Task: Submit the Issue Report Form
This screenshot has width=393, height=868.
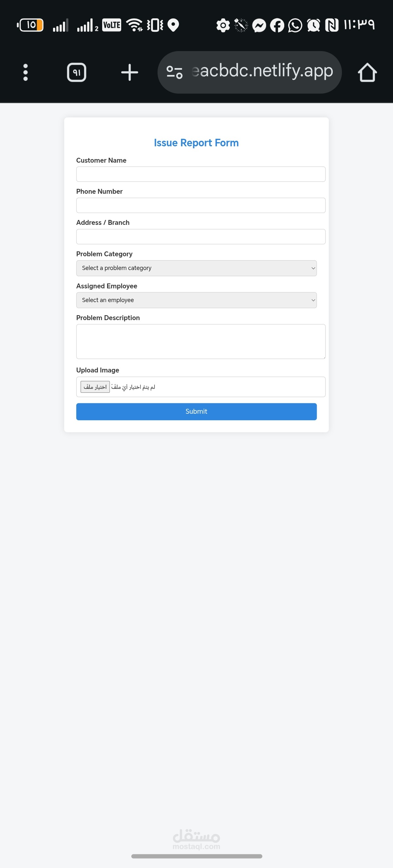Action: 196,411
